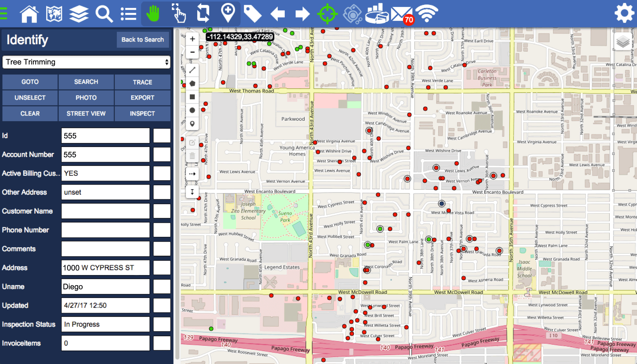Open the bulleted list icon
This screenshot has height=364, width=637.
coord(128,14)
